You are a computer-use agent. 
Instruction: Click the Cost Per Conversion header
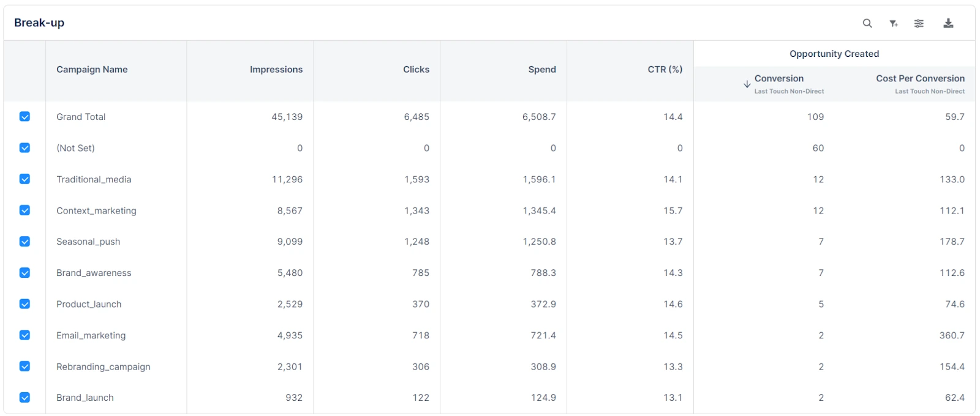click(920, 78)
